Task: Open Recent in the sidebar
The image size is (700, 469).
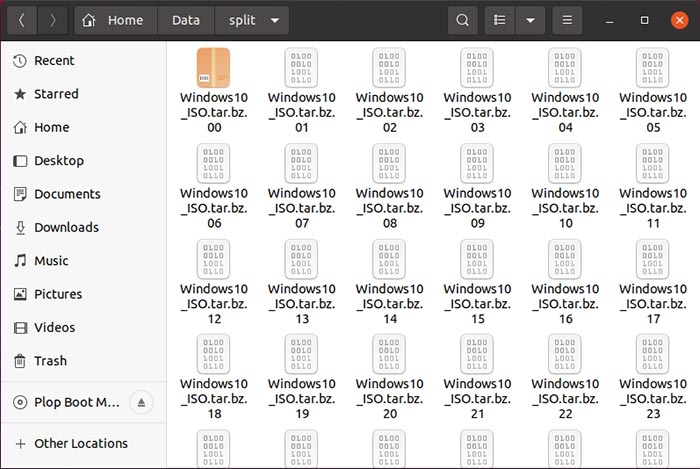Action: point(83,61)
